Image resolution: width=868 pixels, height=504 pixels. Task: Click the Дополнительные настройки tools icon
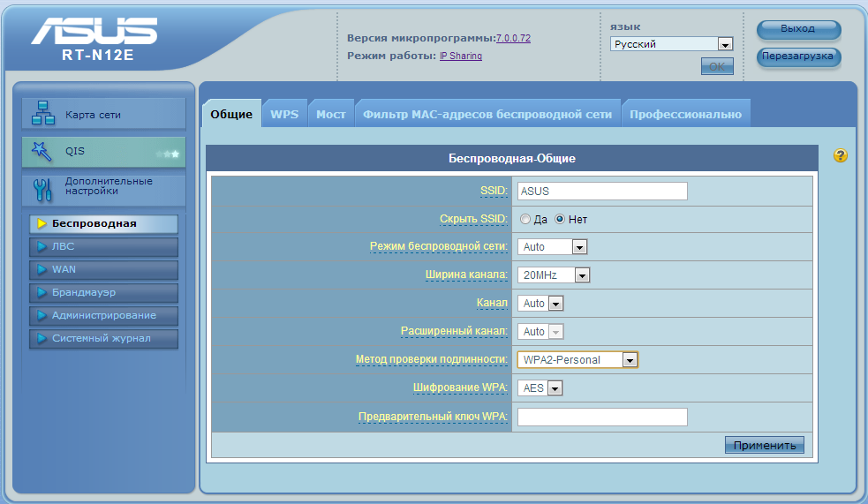[42, 188]
